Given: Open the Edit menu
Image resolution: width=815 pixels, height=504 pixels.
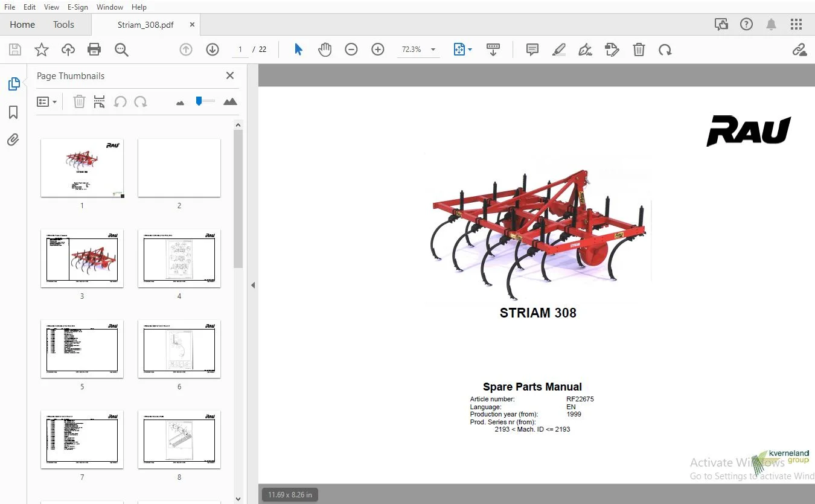Looking at the screenshot, I should click(30, 7).
